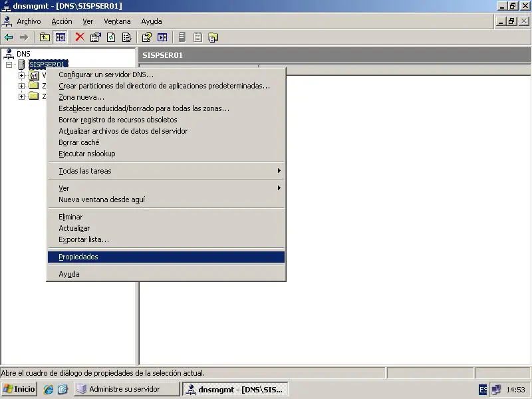The width and height of the screenshot is (532, 399).
Task: Click the ES language indicator in tray
Action: tap(483, 390)
